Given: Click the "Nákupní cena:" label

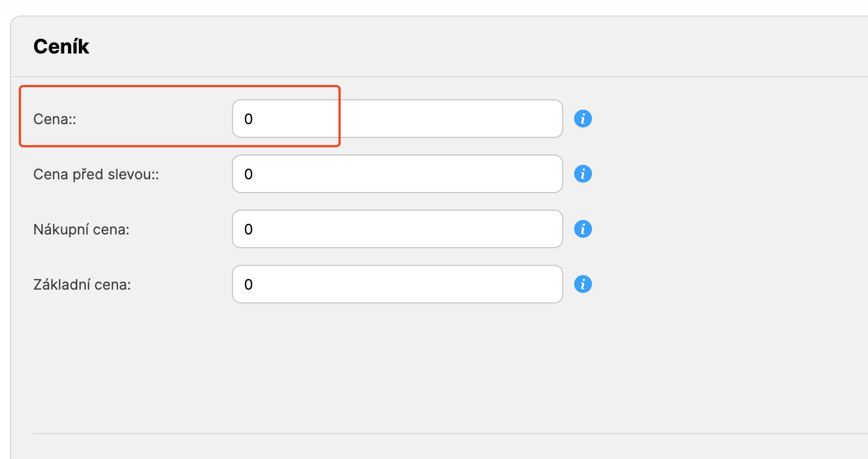Looking at the screenshot, I should [x=81, y=229].
